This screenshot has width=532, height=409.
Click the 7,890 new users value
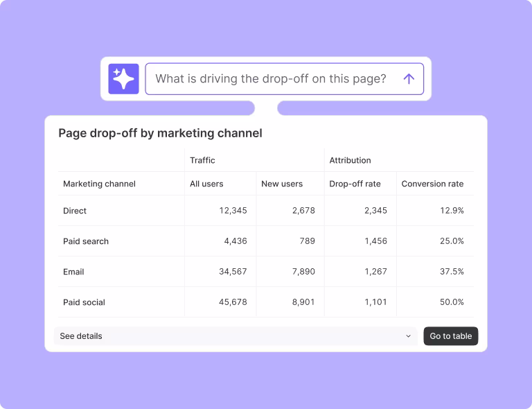click(x=303, y=272)
